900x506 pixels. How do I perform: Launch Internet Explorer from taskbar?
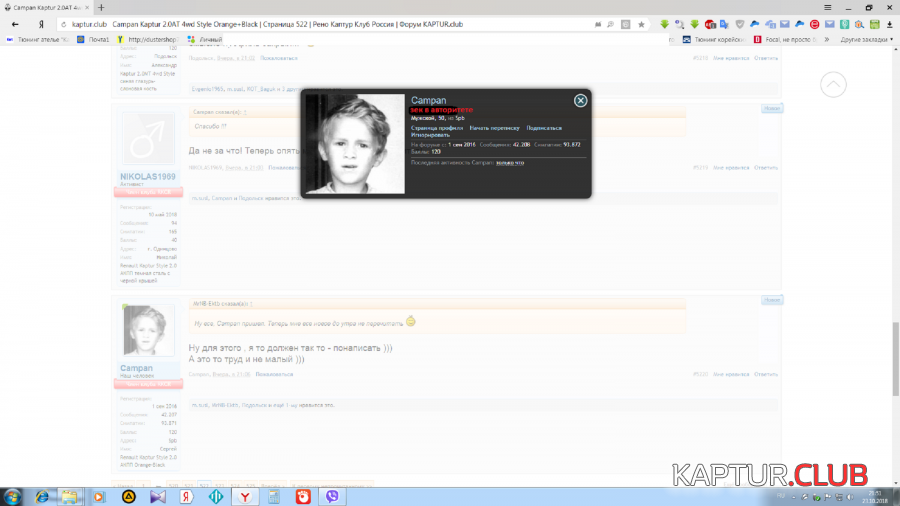[x=41, y=497]
